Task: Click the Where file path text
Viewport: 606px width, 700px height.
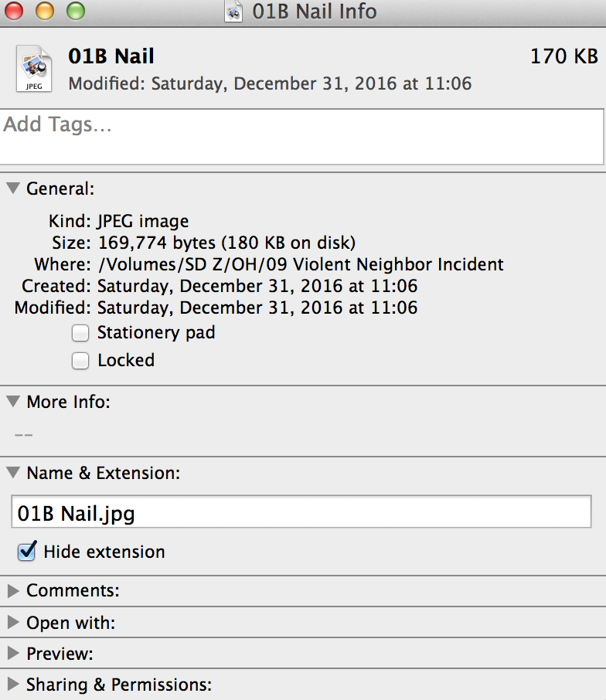Action: click(x=301, y=264)
